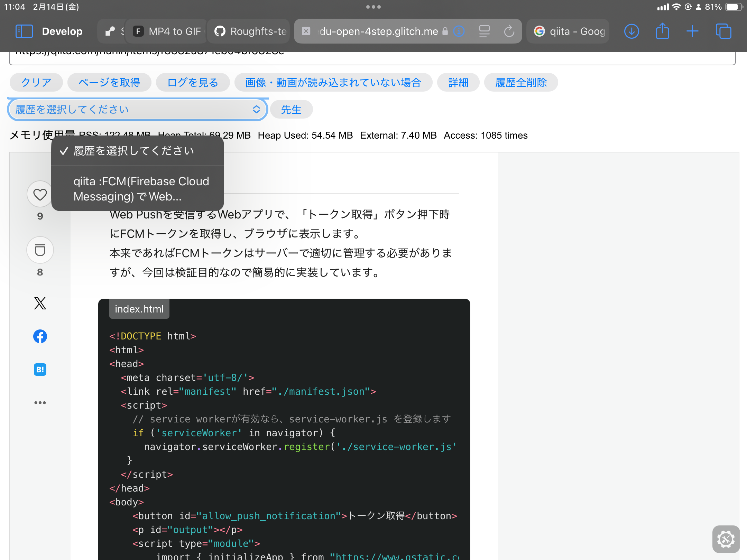Toggle stock with the bookmark shield icon

coord(40,250)
